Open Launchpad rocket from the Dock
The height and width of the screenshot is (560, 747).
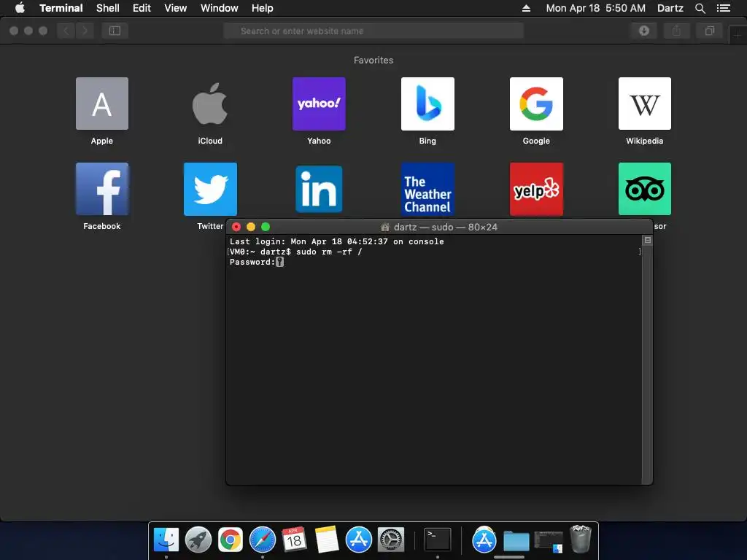click(198, 540)
